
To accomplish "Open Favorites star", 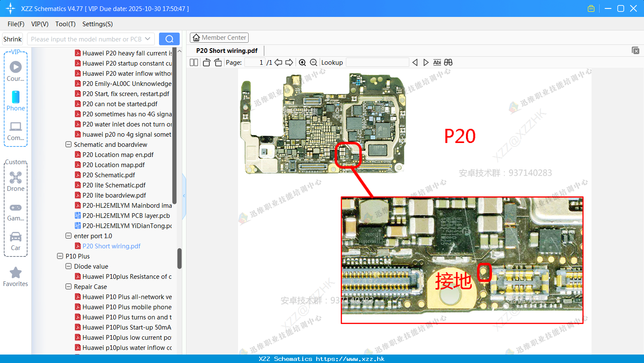I will pyautogui.click(x=16, y=277).
